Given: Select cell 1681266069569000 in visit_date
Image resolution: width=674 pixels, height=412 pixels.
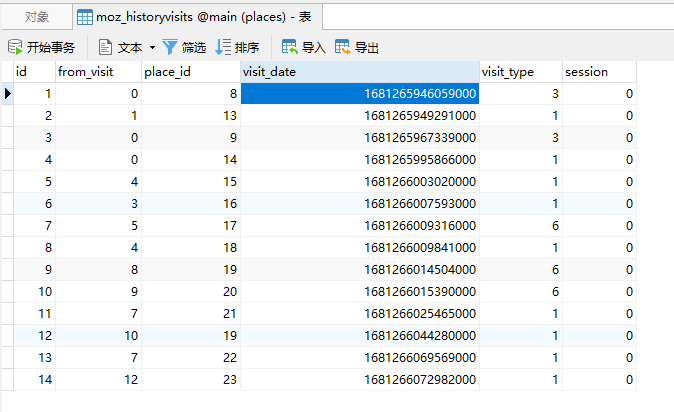Looking at the screenshot, I should [x=360, y=357].
